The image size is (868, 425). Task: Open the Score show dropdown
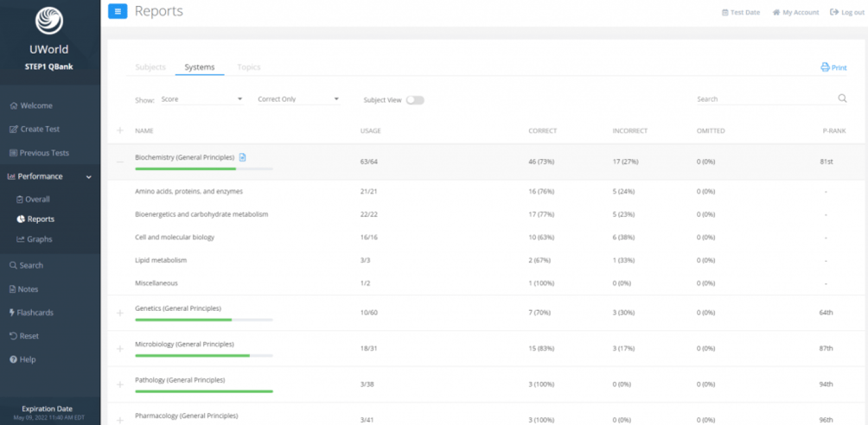(201, 99)
